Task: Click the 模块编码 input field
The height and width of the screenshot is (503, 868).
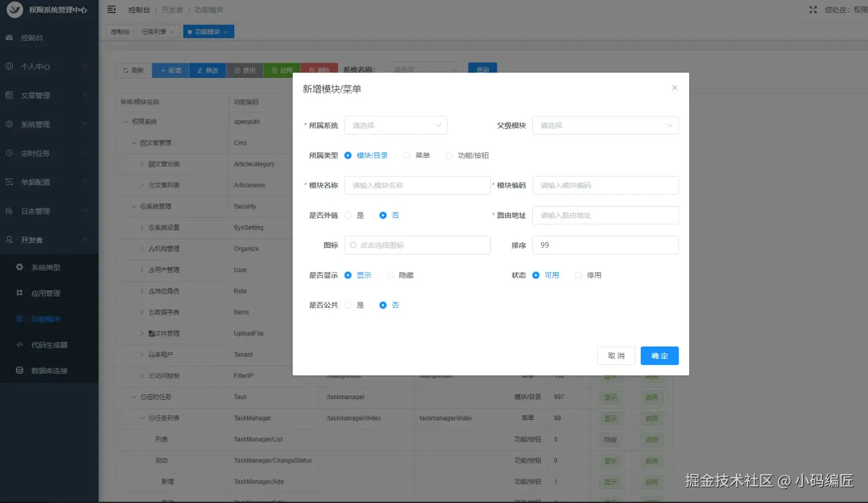Action: tap(605, 185)
